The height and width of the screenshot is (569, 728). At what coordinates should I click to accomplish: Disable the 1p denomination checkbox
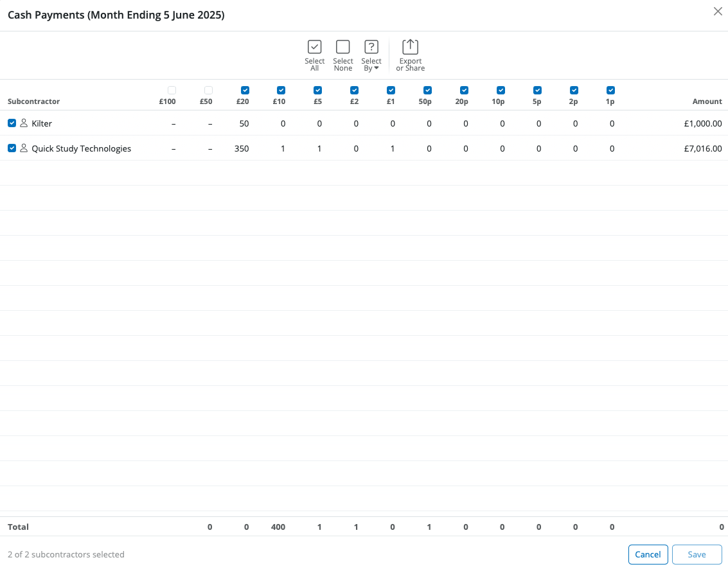point(610,91)
